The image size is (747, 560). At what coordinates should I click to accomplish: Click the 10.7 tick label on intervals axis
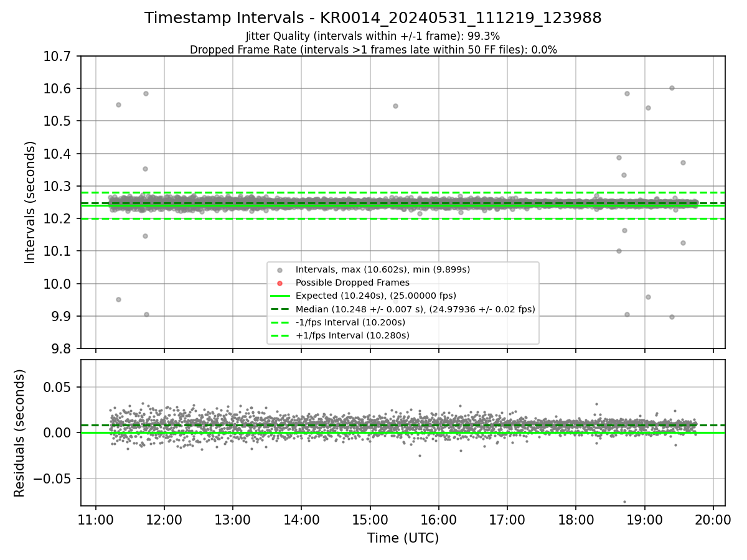pos(59,57)
